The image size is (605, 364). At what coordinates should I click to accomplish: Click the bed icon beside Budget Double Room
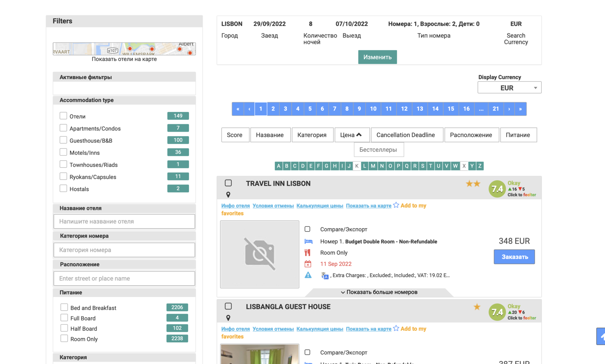[308, 241]
